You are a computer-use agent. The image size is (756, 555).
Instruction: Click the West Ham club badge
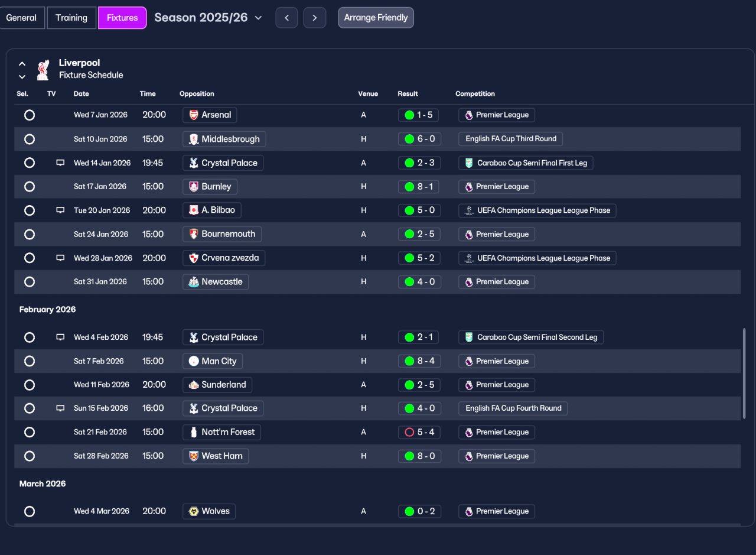[x=194, y=456]
